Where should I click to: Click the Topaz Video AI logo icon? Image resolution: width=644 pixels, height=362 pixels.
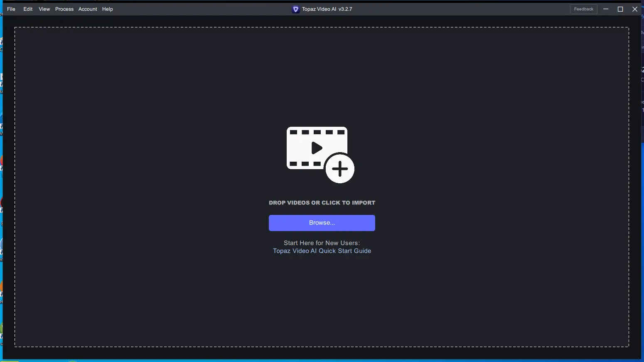point(296,9)
